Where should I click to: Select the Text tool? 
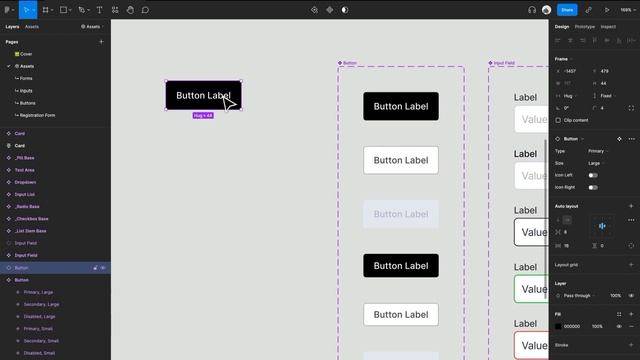[x=99, y=10]
